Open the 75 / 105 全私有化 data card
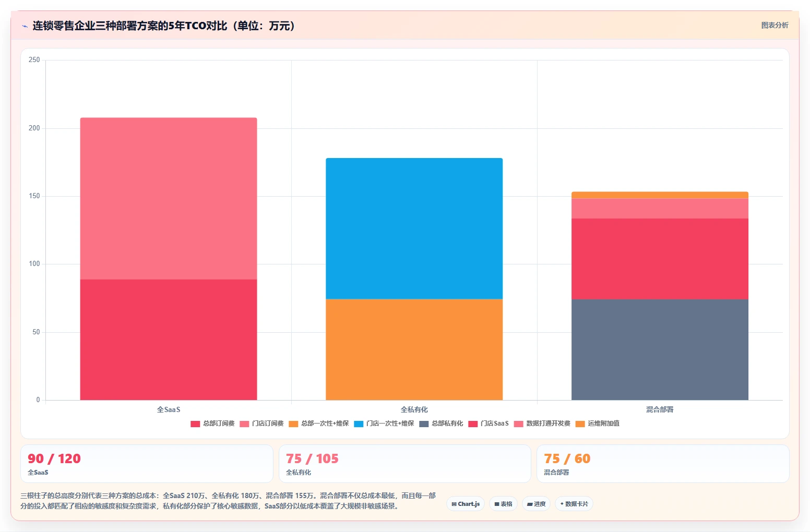 tap(404, 464)
